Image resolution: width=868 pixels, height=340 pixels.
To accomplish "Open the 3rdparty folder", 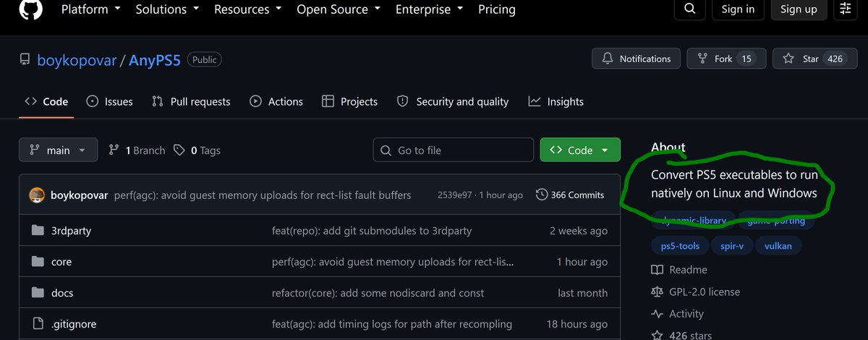I will pyautogui.click(x=71, y=231).
